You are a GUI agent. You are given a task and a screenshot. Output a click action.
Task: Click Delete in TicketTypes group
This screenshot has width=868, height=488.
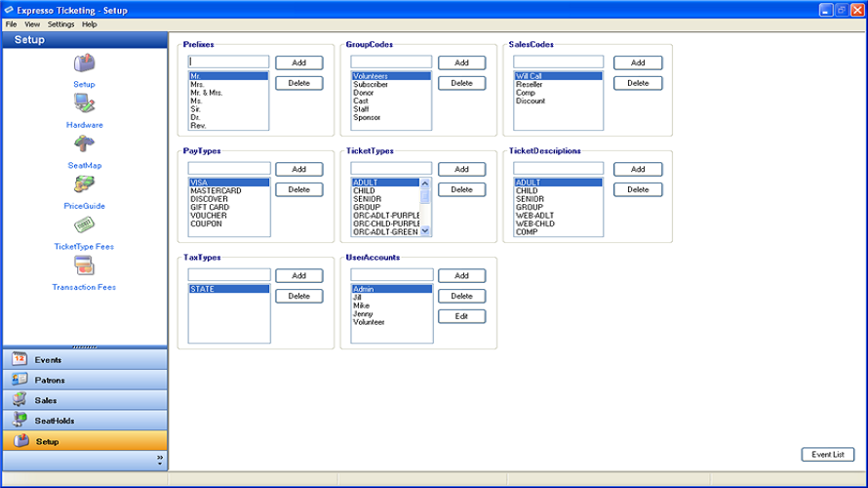pyautogui.click(x=461, y=189)
